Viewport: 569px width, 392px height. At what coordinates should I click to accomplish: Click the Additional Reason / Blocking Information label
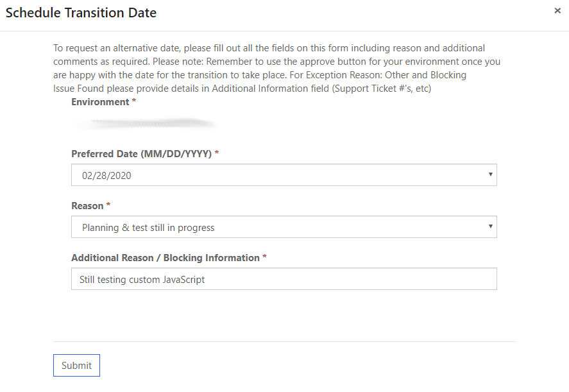point(165,258)
